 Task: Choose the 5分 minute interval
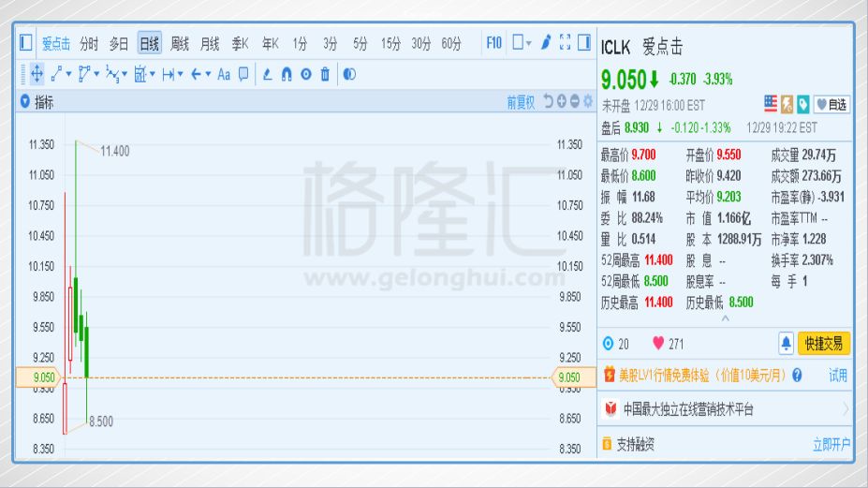point(360,44)
